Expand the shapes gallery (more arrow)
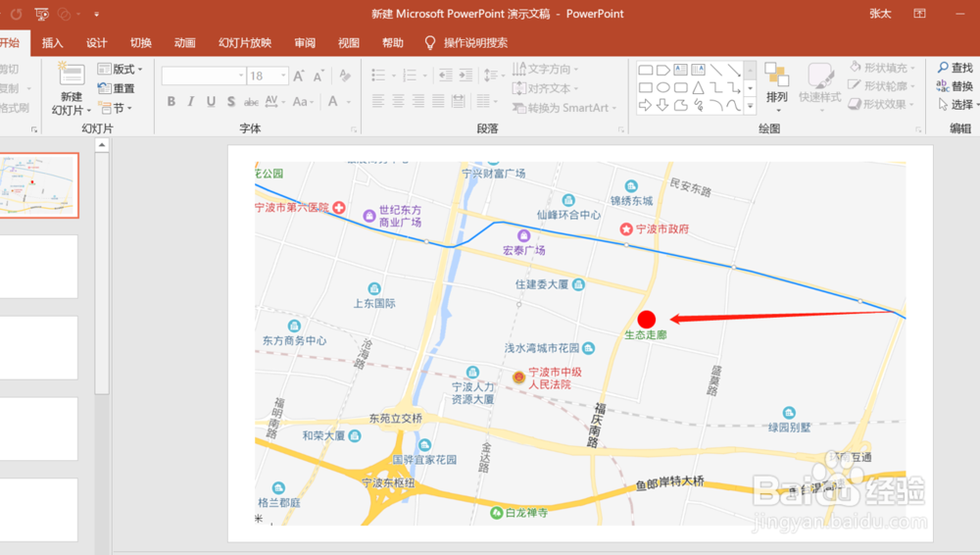980x555 pixels. 750,106
